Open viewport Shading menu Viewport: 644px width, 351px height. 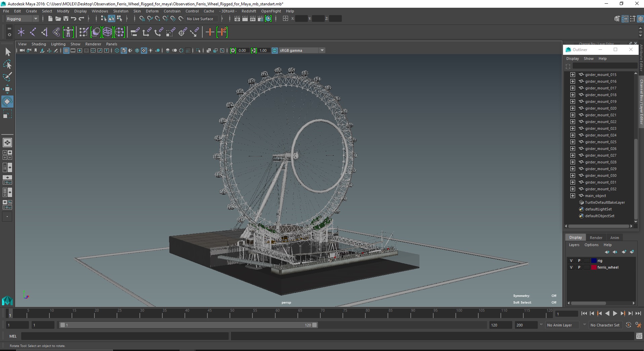[39, 44]
